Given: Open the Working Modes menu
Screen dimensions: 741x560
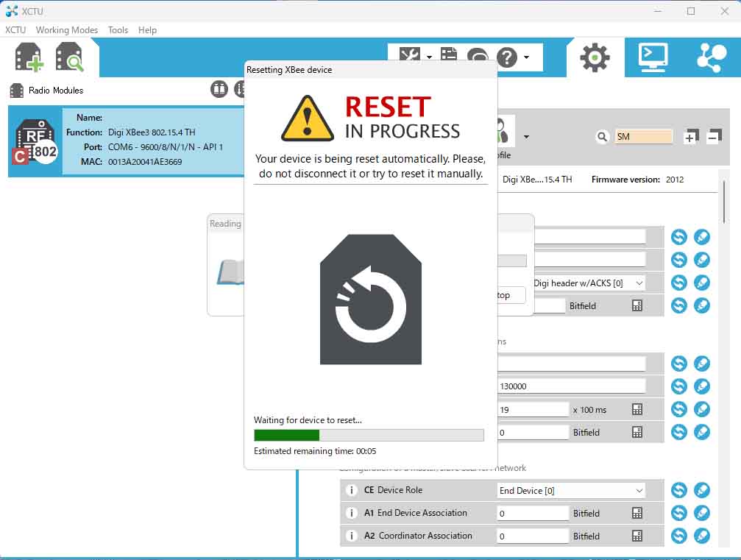Looking at the screenshot, I should [x=67, y=29].
